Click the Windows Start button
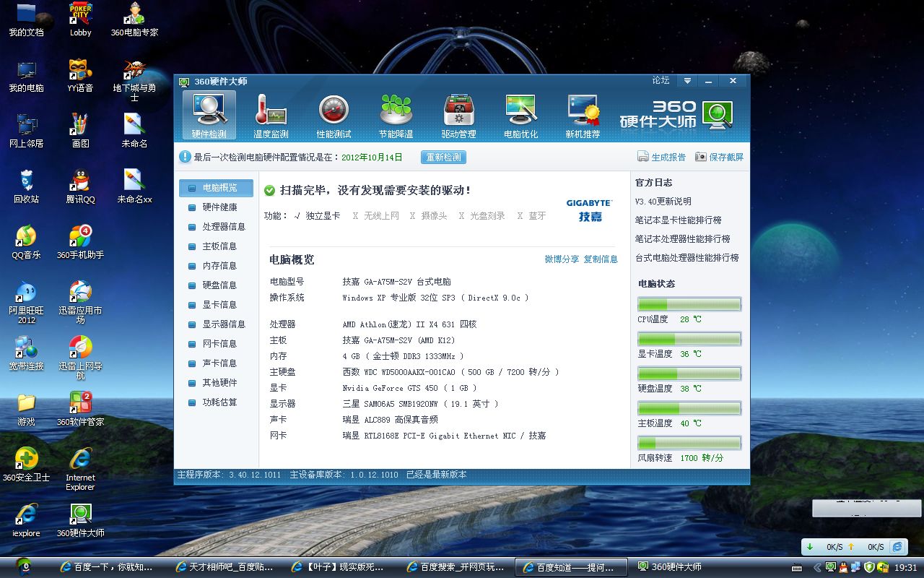The height and width of the screenshot is (578, 924). click(25, 567)
